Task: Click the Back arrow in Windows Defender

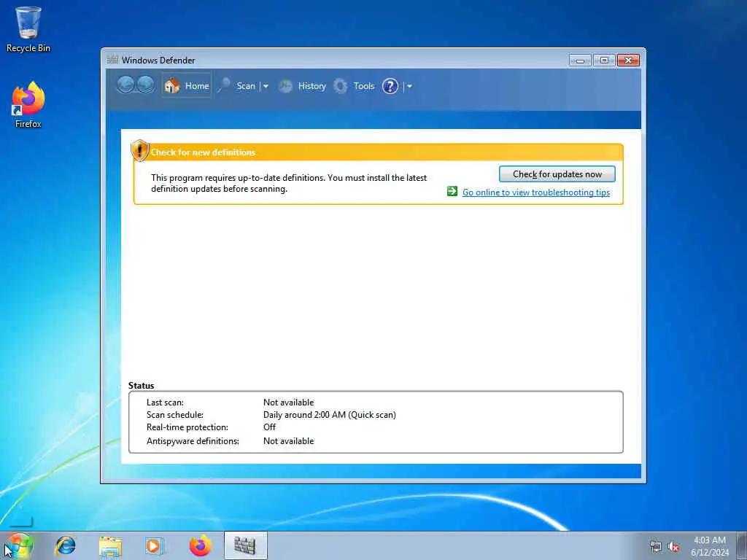Action: 125,85
